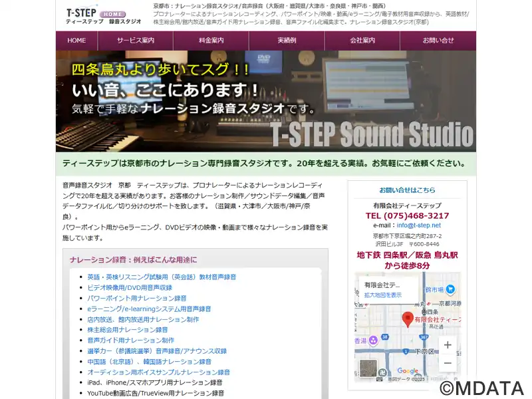The image size is (532, 399).
Task: Select お問い合せ in the navigation bar
Action: pyautogui.click(x=438, y=41)
